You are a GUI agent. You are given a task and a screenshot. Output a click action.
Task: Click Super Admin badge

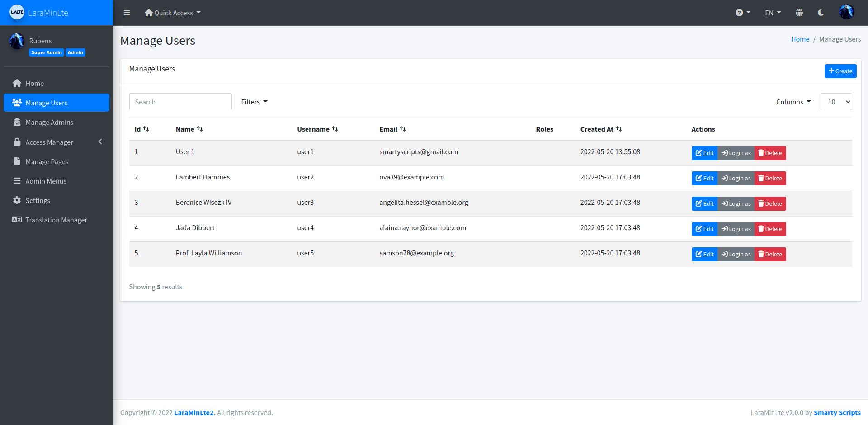[x=47, y=52]
